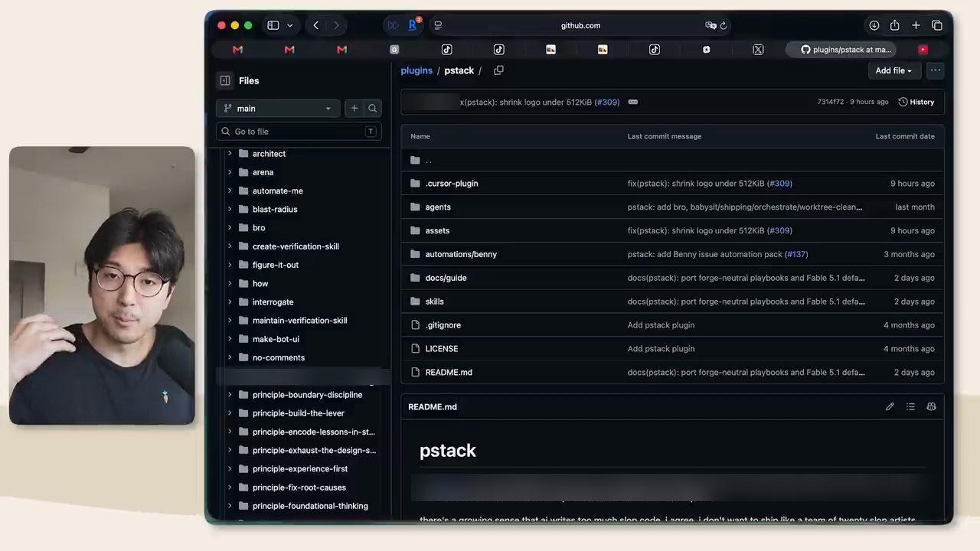Image resolution: width=980 pixels, height=551 pixels.
Task: Open the README outline list icon
Action: [910, 407]
